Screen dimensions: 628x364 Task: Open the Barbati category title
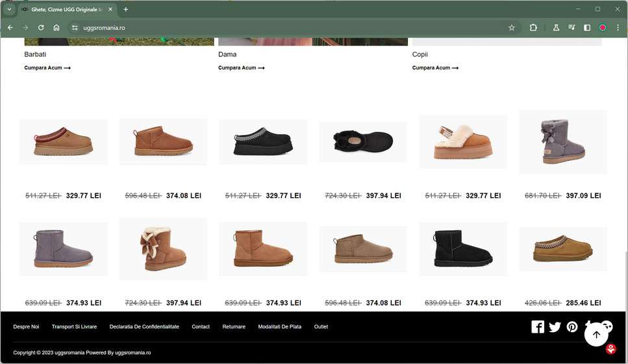35,55
